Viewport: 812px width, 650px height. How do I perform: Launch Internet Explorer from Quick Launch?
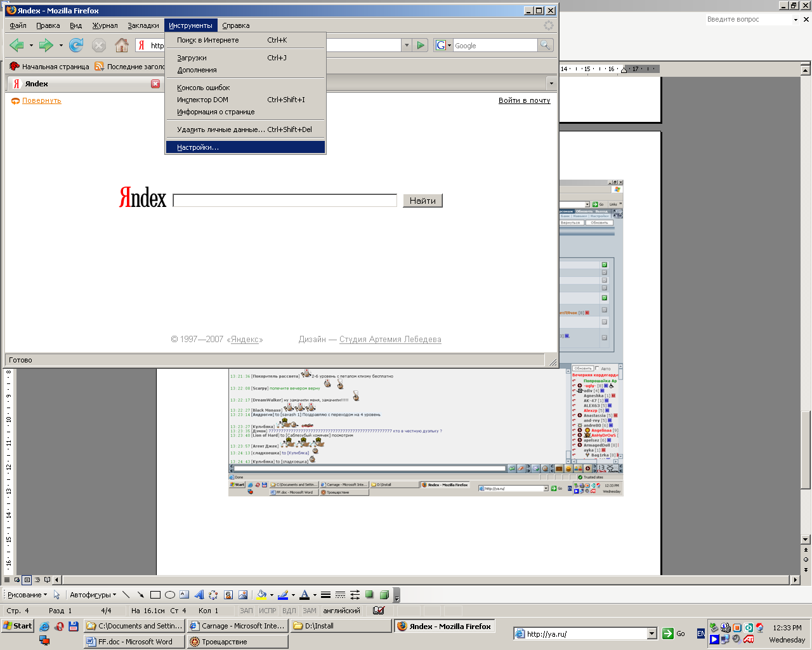(x=44, y=626)
